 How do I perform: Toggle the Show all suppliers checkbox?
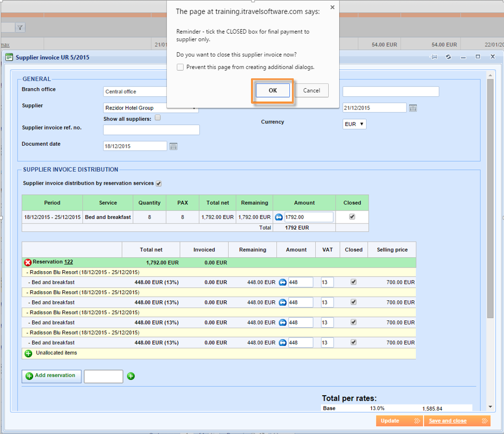click(158, 118)
